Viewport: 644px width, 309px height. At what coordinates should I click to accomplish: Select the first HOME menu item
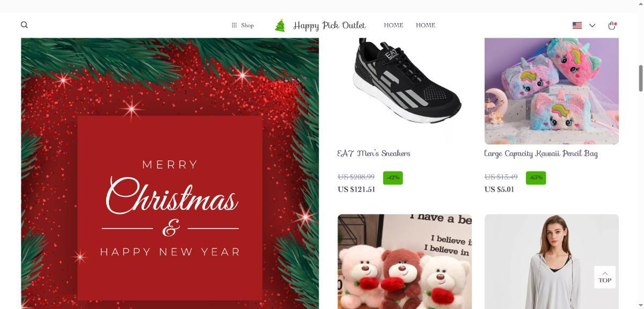393,25
